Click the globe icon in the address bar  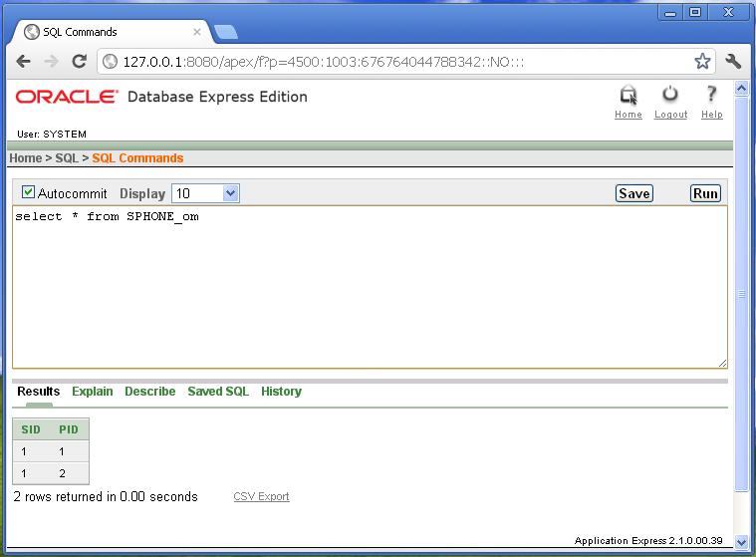click(110, 61)
